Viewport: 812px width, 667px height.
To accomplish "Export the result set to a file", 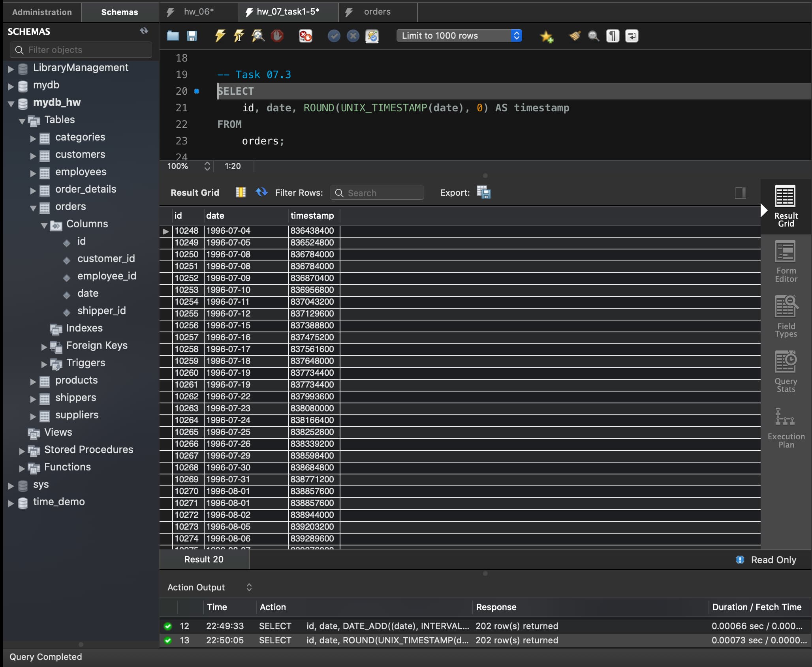I will (483, 193).
